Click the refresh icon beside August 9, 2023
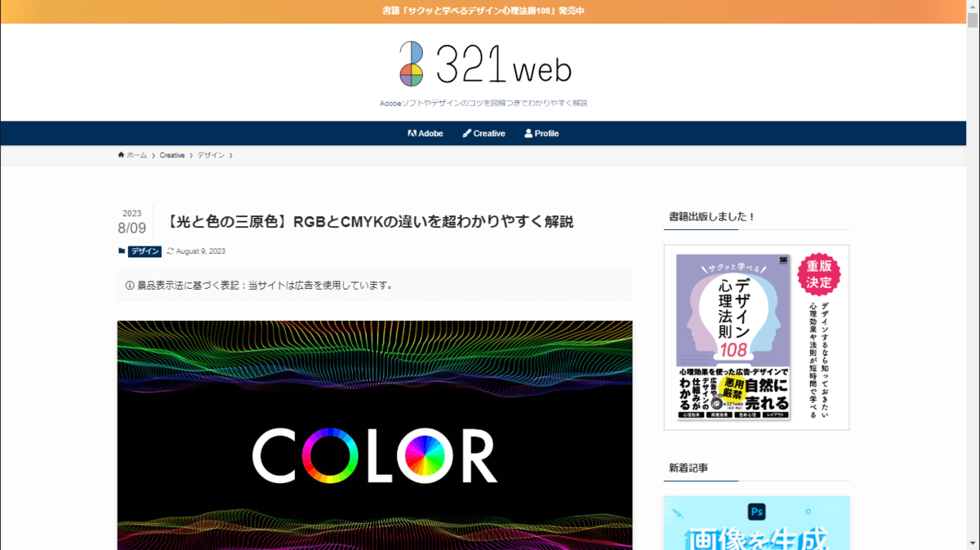980x550 pixels. coord(170,251)
